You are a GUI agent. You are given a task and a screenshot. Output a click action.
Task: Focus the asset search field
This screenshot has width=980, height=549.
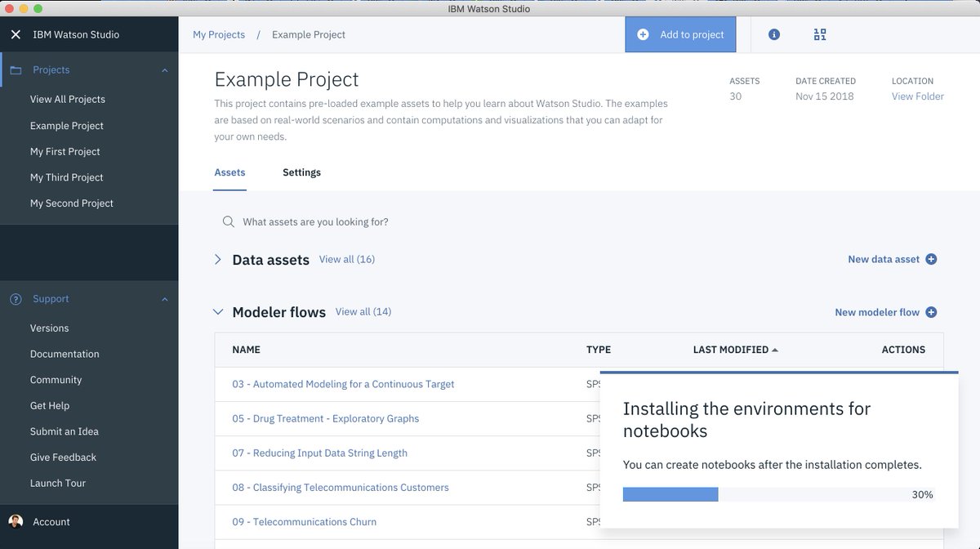(578, 222)
